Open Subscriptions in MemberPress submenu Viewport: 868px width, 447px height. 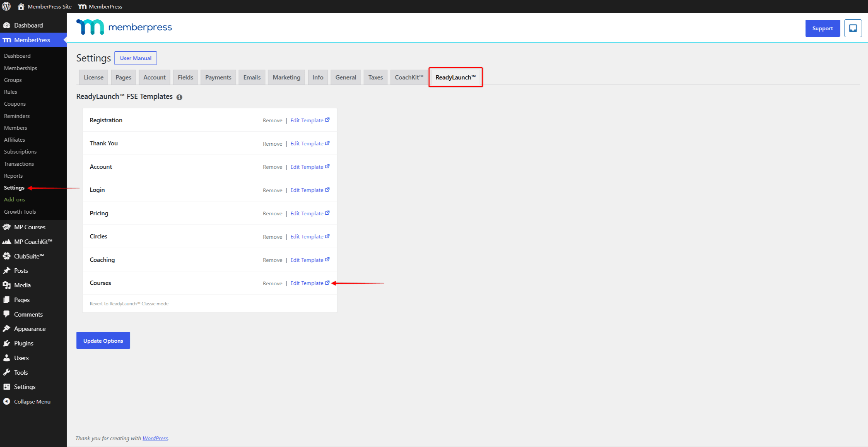coord(20,151)
